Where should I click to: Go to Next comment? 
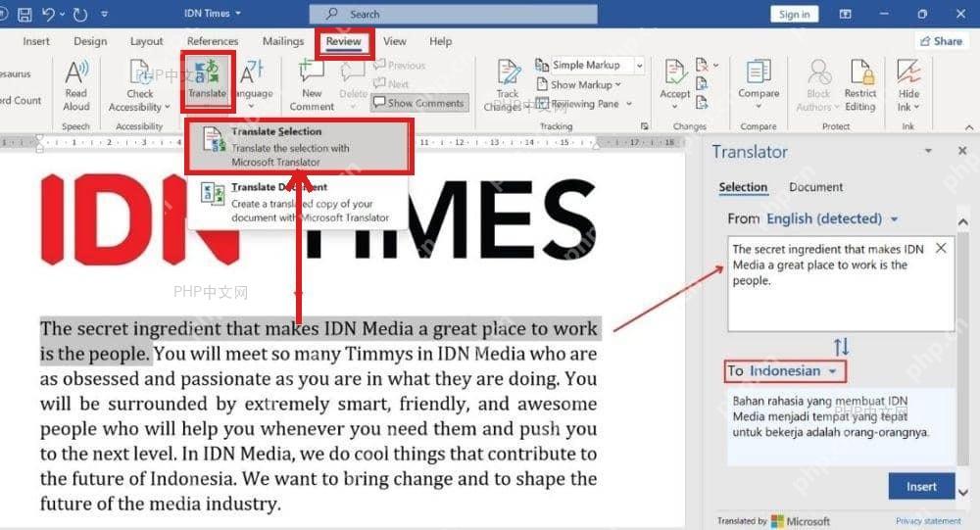391,83
